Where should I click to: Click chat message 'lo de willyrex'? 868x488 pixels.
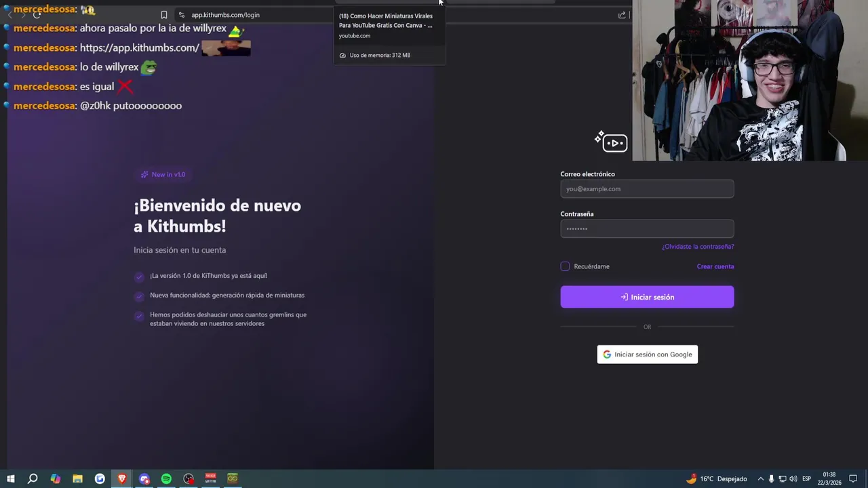tap(109, 67)
